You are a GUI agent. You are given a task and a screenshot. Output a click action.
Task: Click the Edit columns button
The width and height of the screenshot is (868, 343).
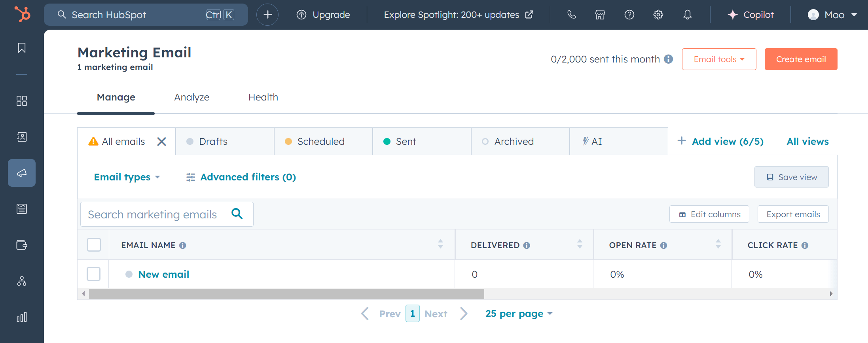point(709,214)
